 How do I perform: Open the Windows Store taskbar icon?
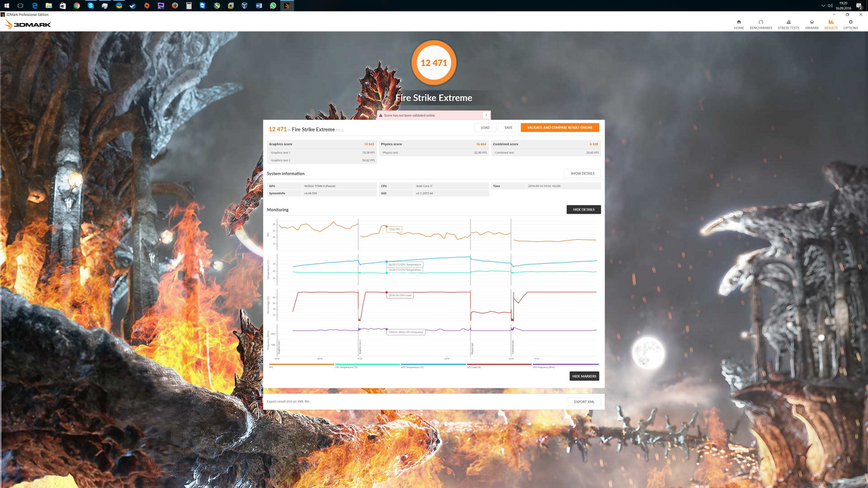(63, 5)
